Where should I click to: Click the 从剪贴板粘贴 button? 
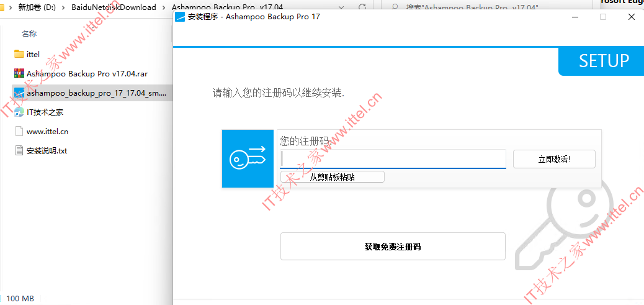coord(333,177)
